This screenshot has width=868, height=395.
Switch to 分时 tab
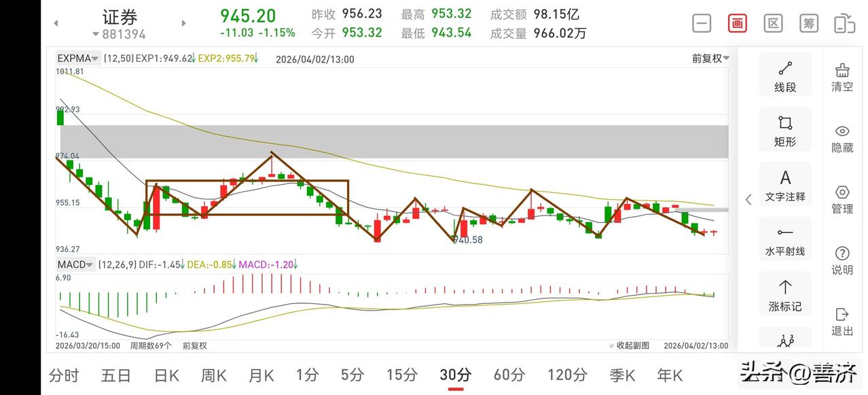pyautogui.click(x=65, y=375)
